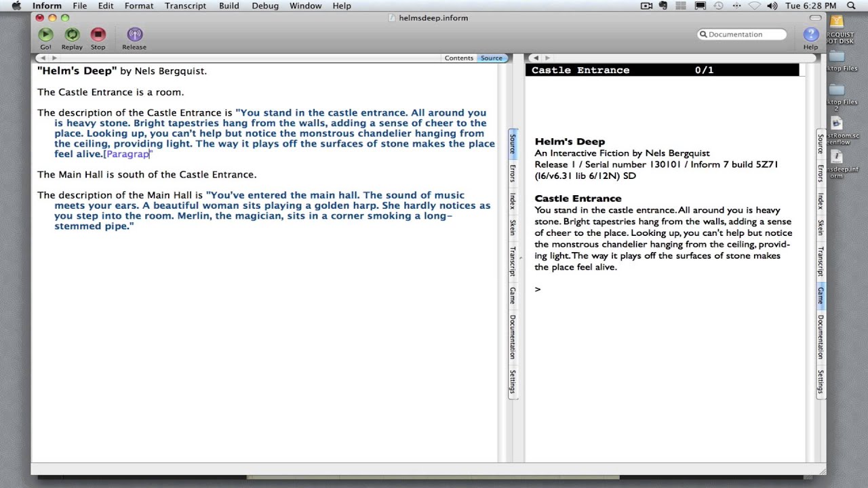The width and height of the screenshot is (868, 488).
Task: Select right pane Settings side tab
Action: click(x=821, y=382)
